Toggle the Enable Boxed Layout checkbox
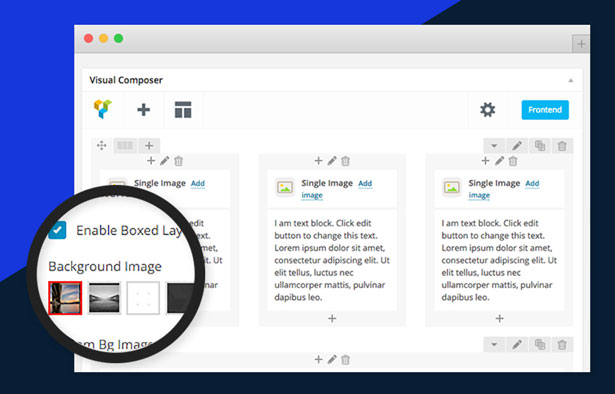This screenshot has width=615, height=394. click(x=57, y=230)
